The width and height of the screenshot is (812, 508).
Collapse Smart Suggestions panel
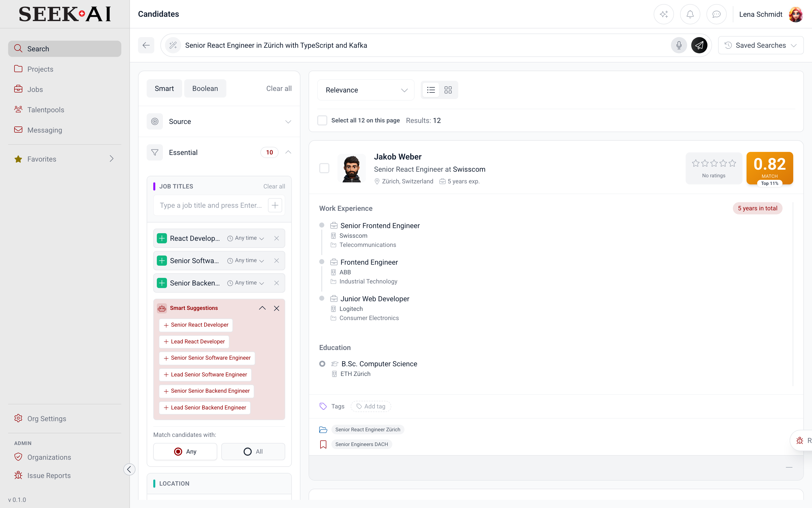[x=262, y=308]
